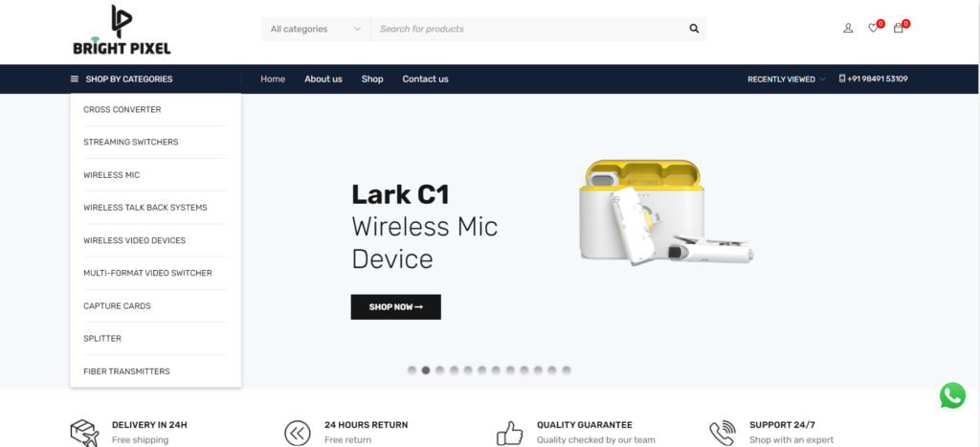Viewport: 980px width, 447px height.
Task: Go to the About us page
Action: click(323, 79)
